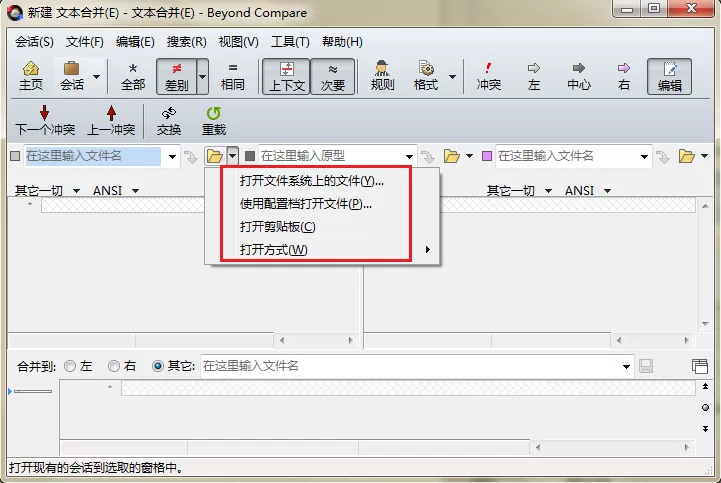Expand the right 其它一切 file type dropdown
Viewport: 721px width, 483px height.
548,190
